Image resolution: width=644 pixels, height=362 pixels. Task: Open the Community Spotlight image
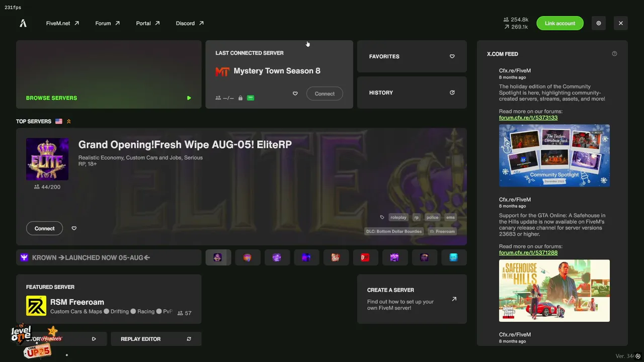(x=554, y=155)
